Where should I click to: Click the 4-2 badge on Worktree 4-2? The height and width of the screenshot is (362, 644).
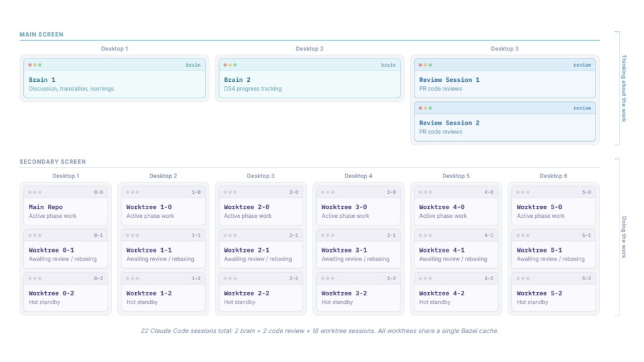489,278
